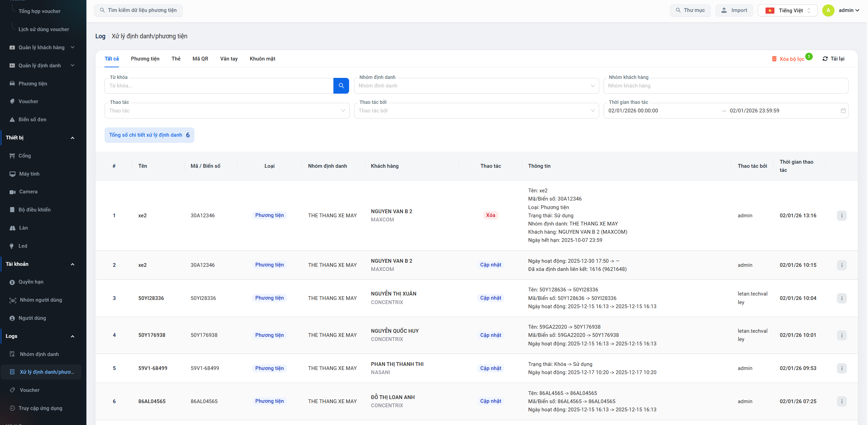Click info icon for 86AL04565 row
Viewport: 868px width, 425px height.
(841, 401)
